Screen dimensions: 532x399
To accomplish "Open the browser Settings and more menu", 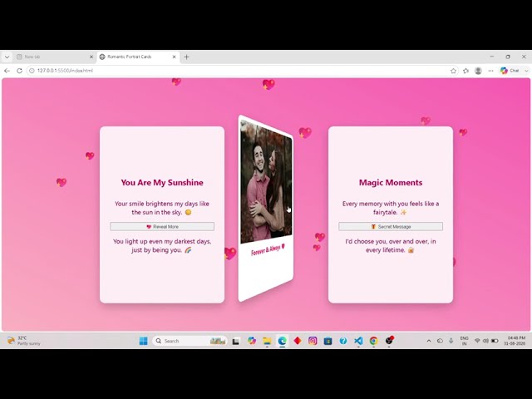I will tap(490, 71).
